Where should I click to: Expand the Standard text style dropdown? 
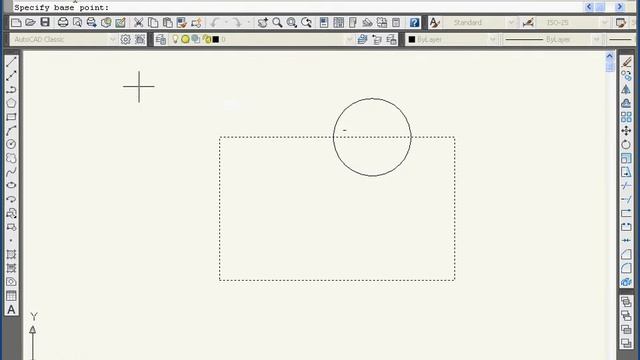click(511, 22)
